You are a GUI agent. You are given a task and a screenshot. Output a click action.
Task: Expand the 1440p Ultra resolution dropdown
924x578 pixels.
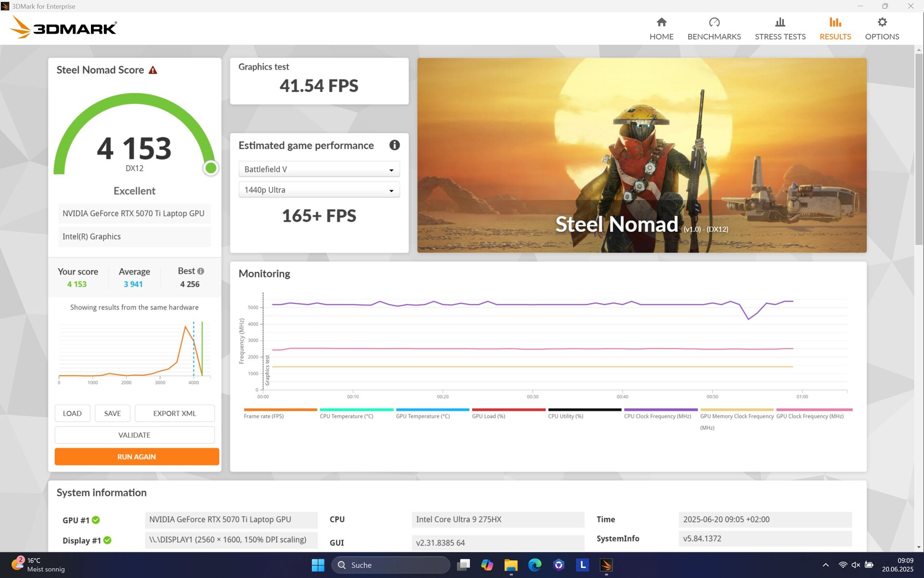pos(319,190)
